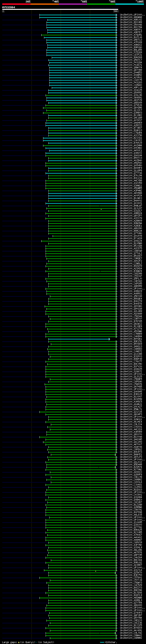Open hit UniRef100_B9I7M4
Viewport: 146px width, 644px height.
pos(131,27)
